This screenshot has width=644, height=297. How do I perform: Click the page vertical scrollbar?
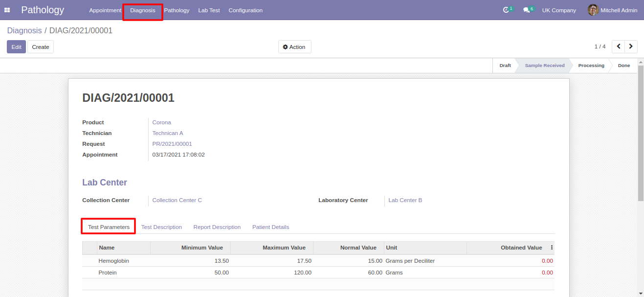[x=641, y=132]
